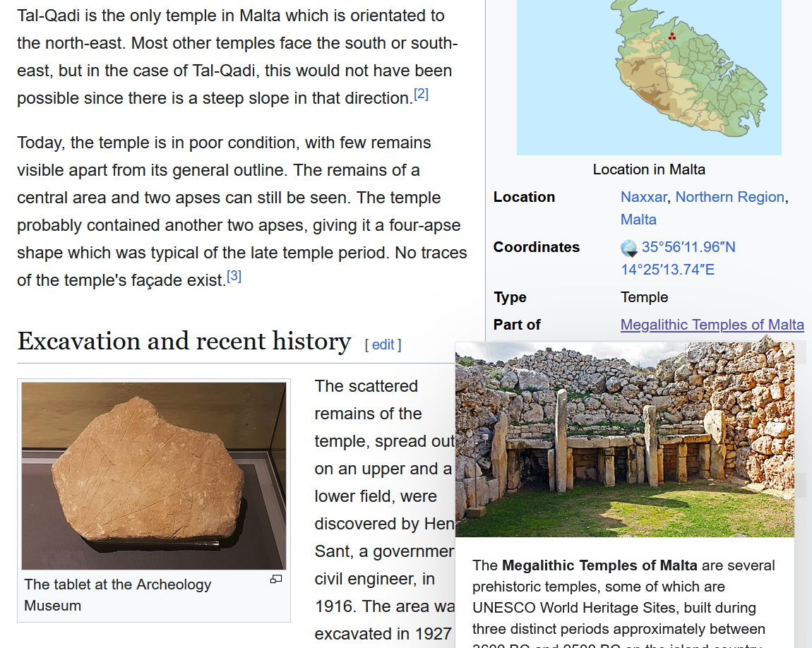Click the tablet caption 'The tablet at the Archeology Museum'
Viewport: 812px width, 648px height.
click(117, 595)
